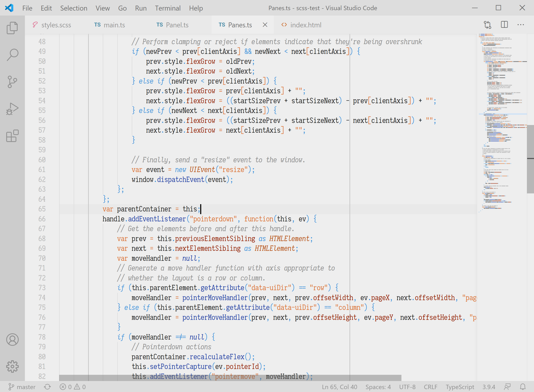Viewport: 534px width, 392px height.
Task: Open the Search view in activity bar
Action: coord(12,55)
